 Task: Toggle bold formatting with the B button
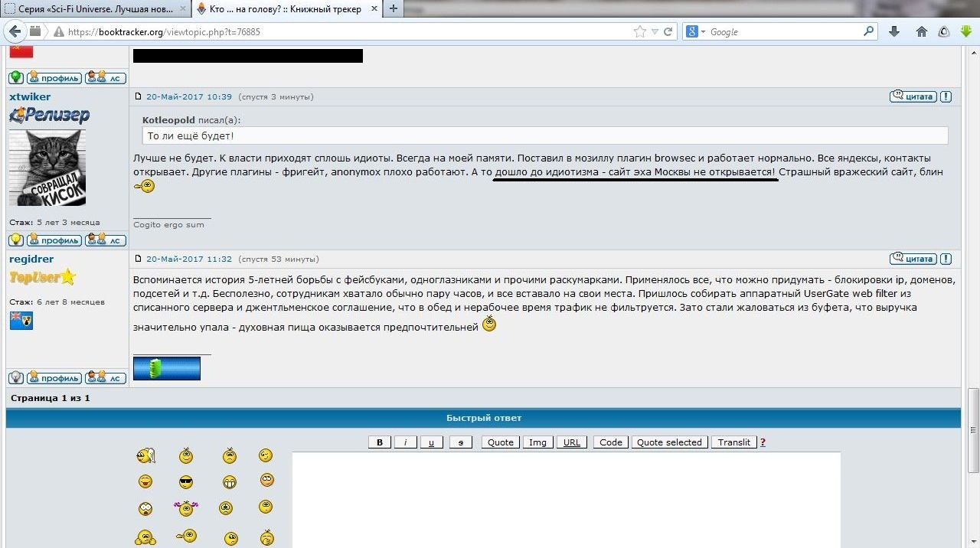(x=380, y=442)
